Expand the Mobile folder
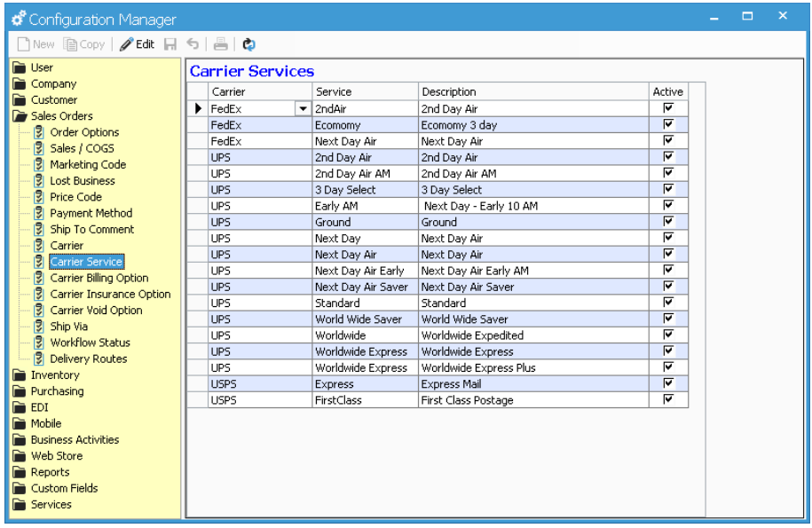The image size is (812, 528). [x=20, y=423]
